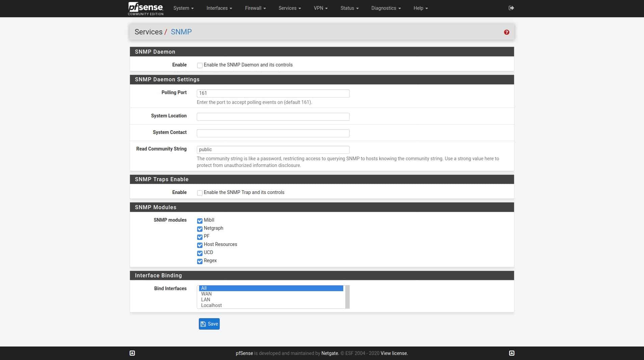
Task: Click the footer right collapse icon
Action: click(x=511, y=353)
